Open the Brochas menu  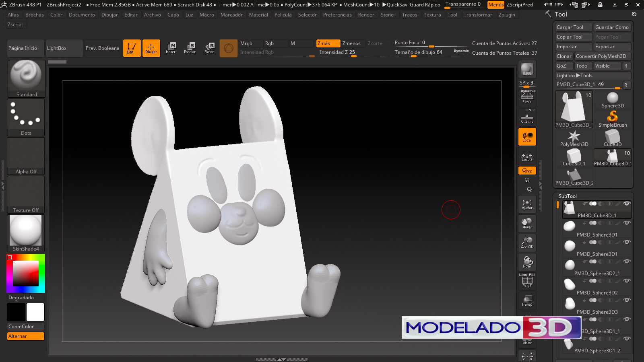[x=35, y=15]
